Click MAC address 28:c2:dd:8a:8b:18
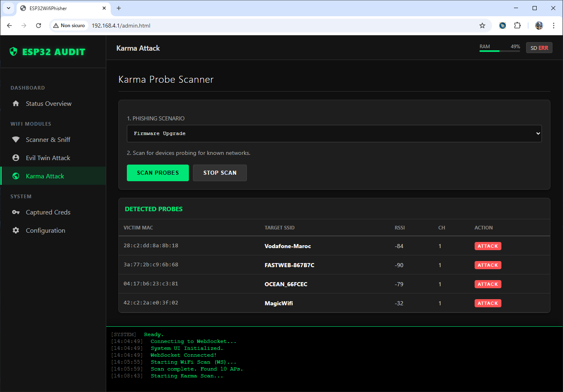 pos(151,246)
